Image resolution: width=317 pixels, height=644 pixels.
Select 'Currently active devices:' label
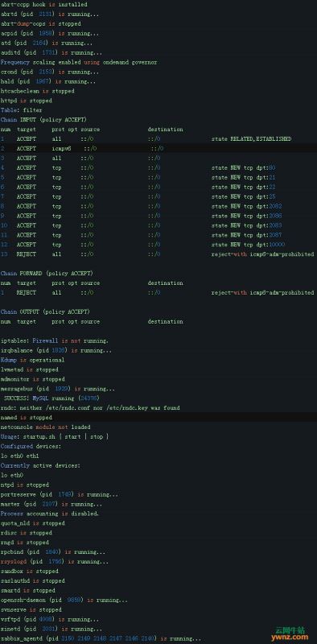point(41,465)
